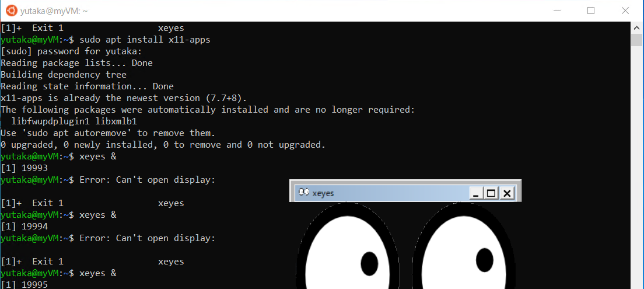The image size is (644, 289).
Task: Click 'Reading package lists... Done' line
Action: pyautogui.click(x=76, y=63)
